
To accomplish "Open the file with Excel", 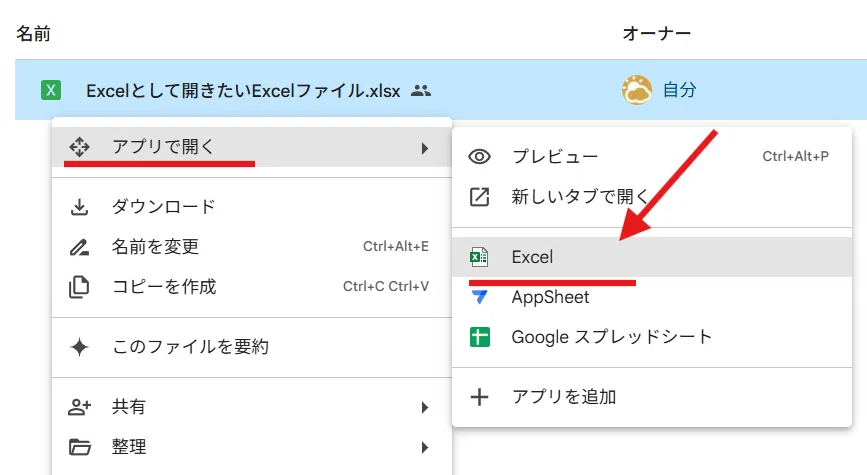I will (652, 257).
